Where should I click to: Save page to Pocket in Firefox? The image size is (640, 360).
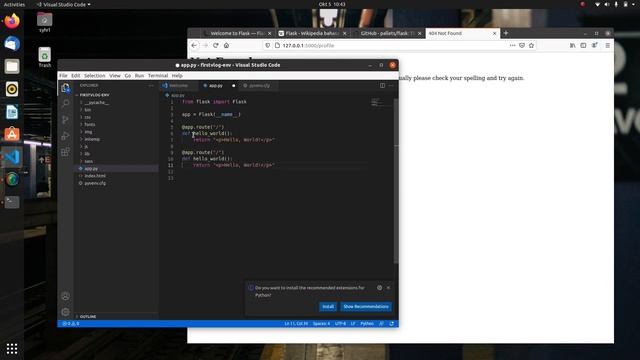(x=522, y=45)
